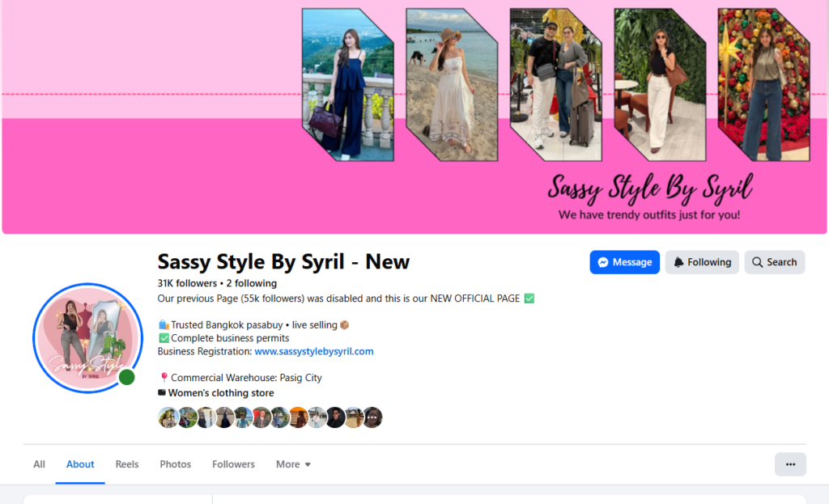Click the magnifier icon on Search button
829x504 pixels.
(758, 263)
